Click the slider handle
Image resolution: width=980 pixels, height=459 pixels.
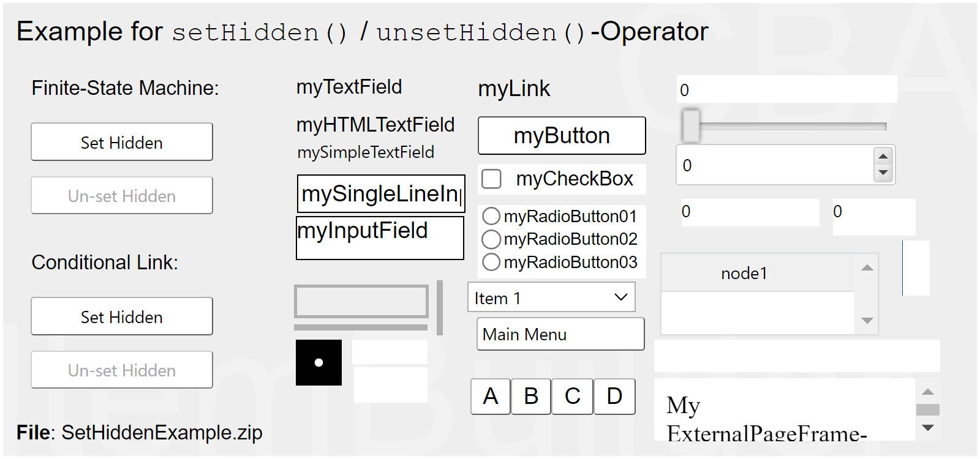pyautogui.click(x=691, y=125)
